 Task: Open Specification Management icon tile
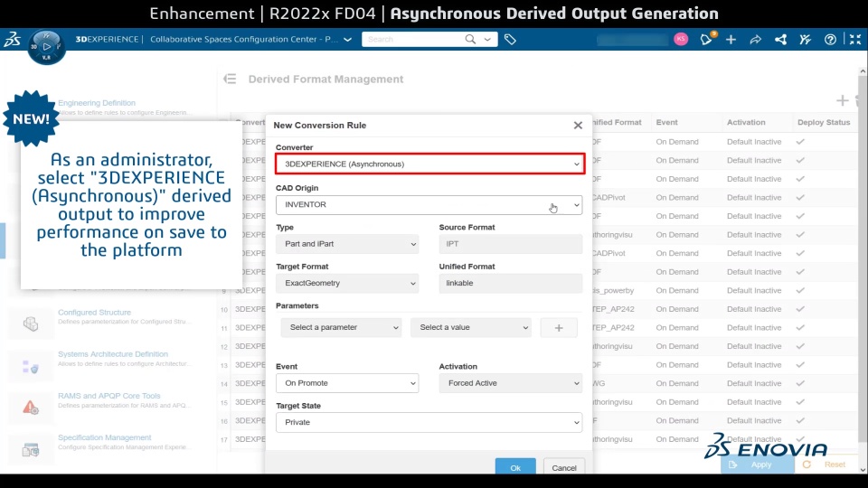tap(31, 450)
